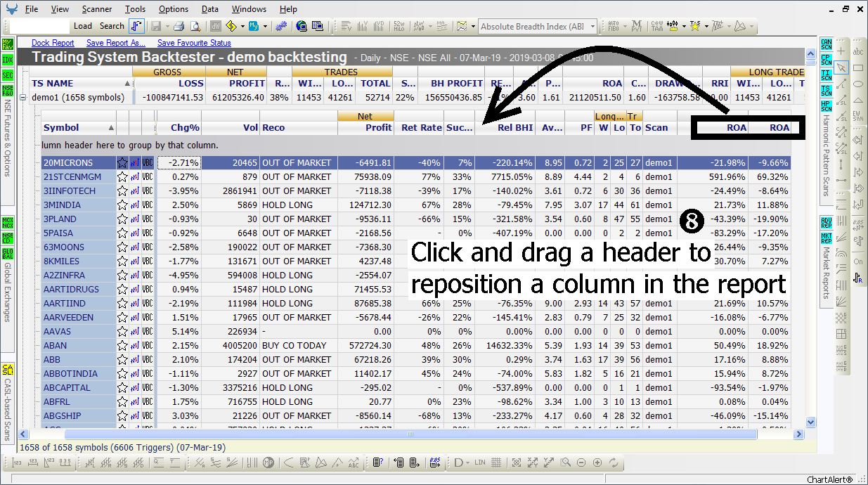Screen dimensions: 868x485
Task: Select the rectangle drawing tool
Action: click(x=858, y=68)
